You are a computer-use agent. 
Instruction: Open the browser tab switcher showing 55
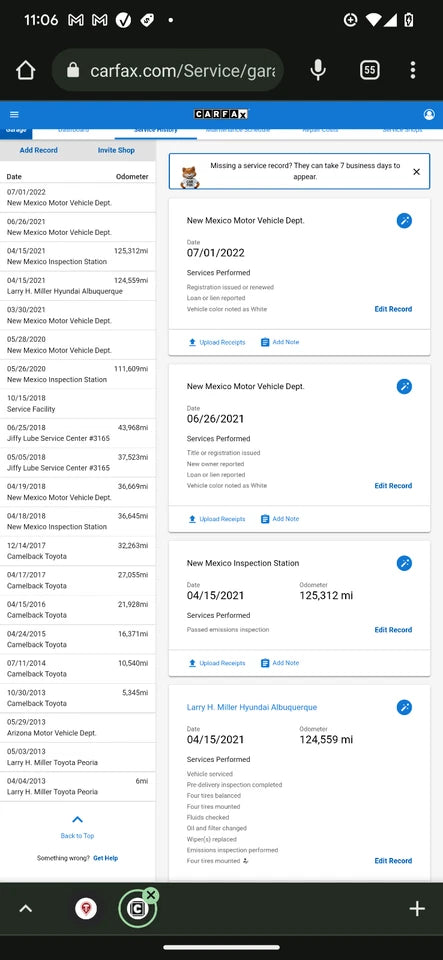369,70
